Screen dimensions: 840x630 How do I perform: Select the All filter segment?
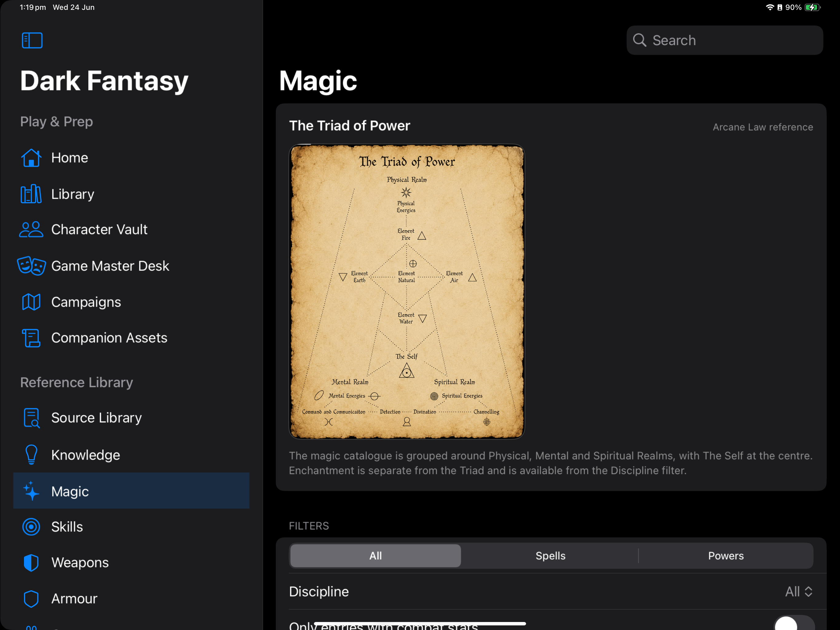pyautogui.click(x=375, y=556)
